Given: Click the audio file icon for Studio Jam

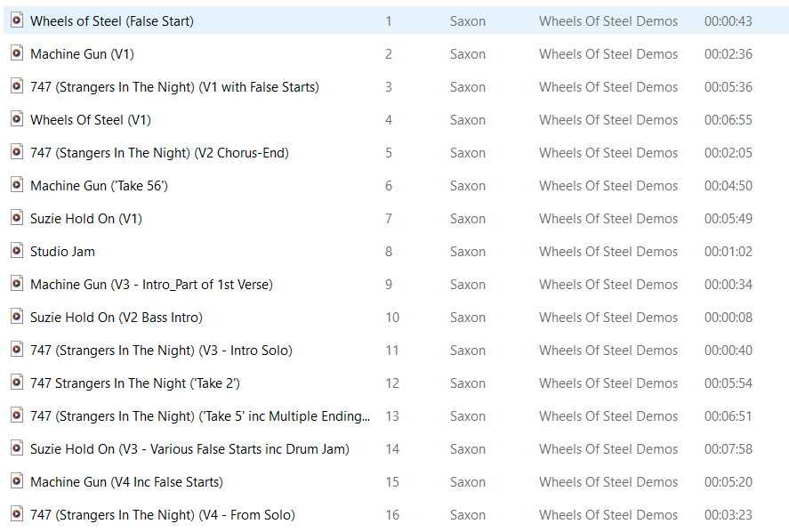Looking at the screenshot, I should pyautogui.click(x=16, y=251).
